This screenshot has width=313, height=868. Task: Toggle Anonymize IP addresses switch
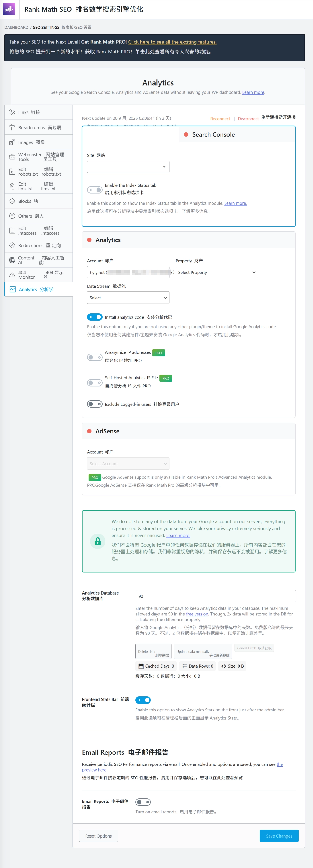[95, 357]
